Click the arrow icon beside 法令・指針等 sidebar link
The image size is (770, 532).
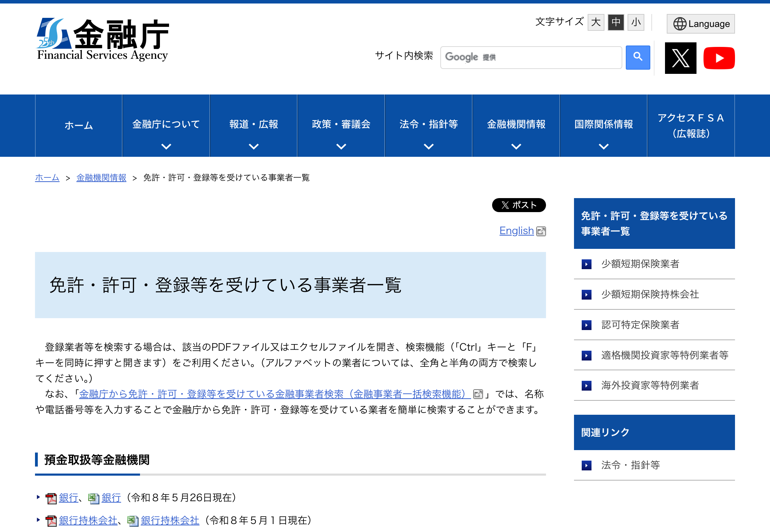point(587,465)
